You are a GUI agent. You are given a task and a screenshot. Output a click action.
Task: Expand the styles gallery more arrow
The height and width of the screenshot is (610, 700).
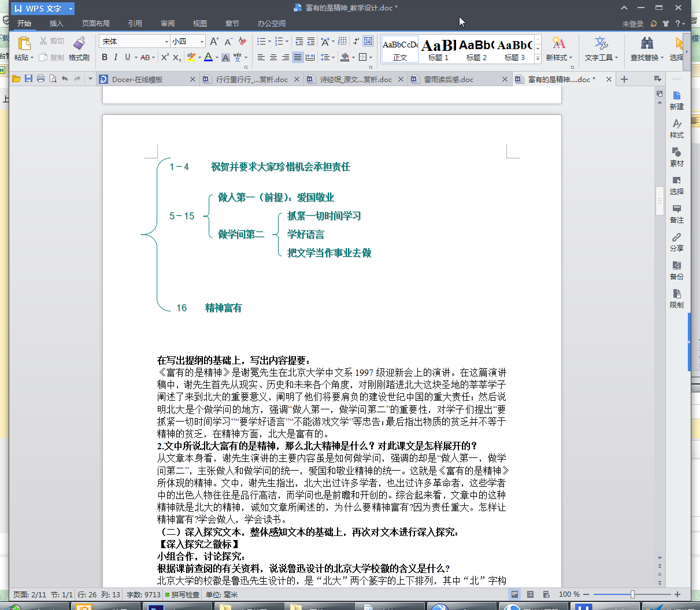pos(538,58)
